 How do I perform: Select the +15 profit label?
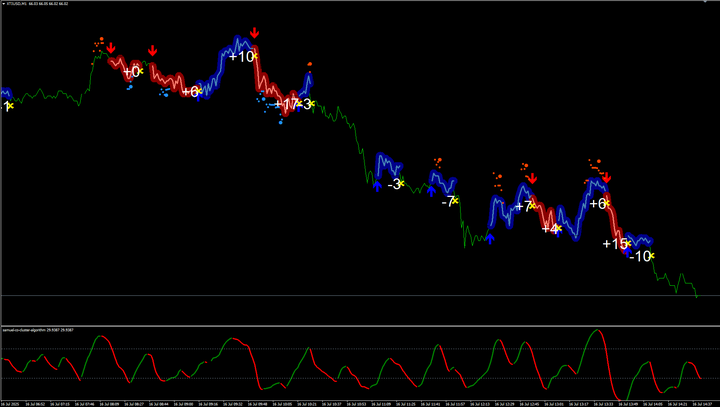[x=614, y=244]
